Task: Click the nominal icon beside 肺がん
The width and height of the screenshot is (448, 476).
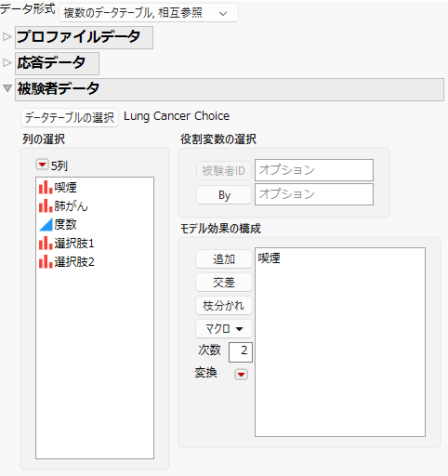Action: tap(46, 206)
